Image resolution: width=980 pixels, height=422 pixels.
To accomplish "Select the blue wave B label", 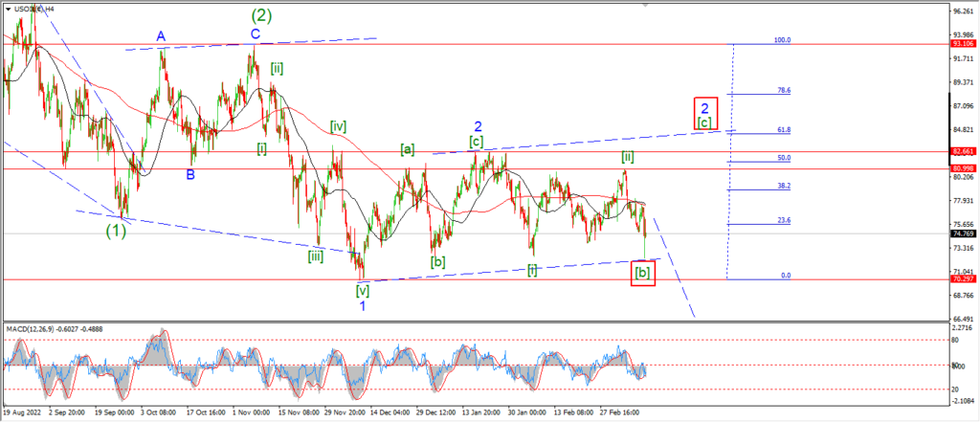I will click(190, 174).
